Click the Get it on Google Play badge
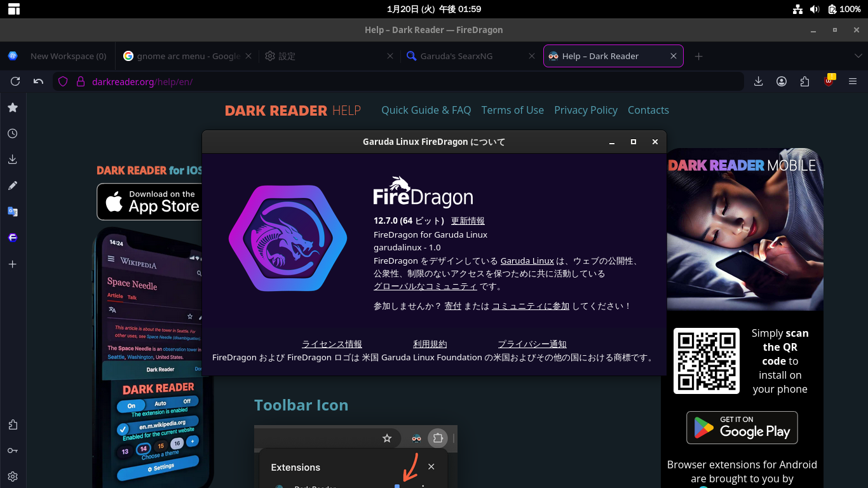The image size is (868, 488). click(742, 428)
